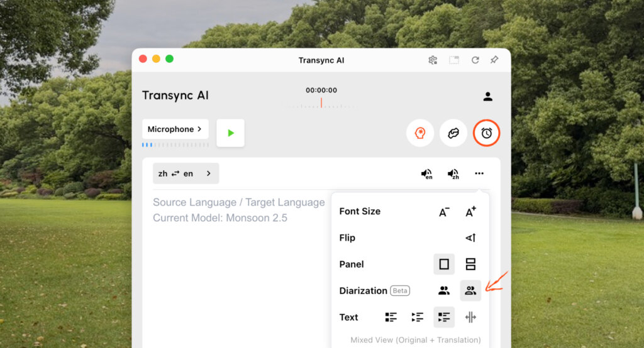Select the split-arrows text view icon

click(470, 317)
